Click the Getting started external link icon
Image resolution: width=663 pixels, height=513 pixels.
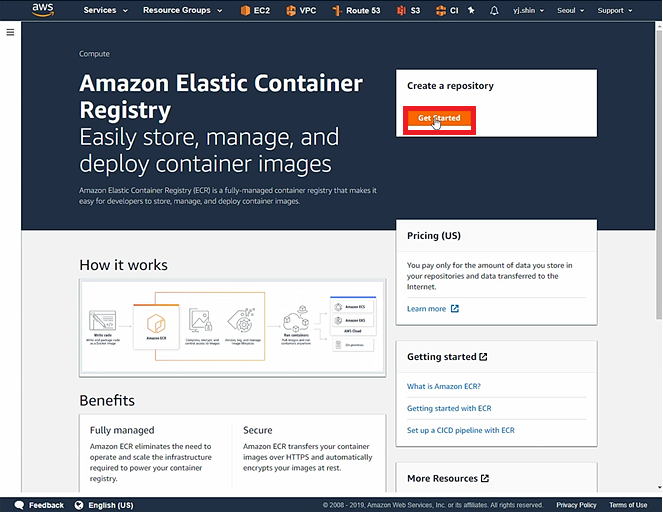point(483,357)
